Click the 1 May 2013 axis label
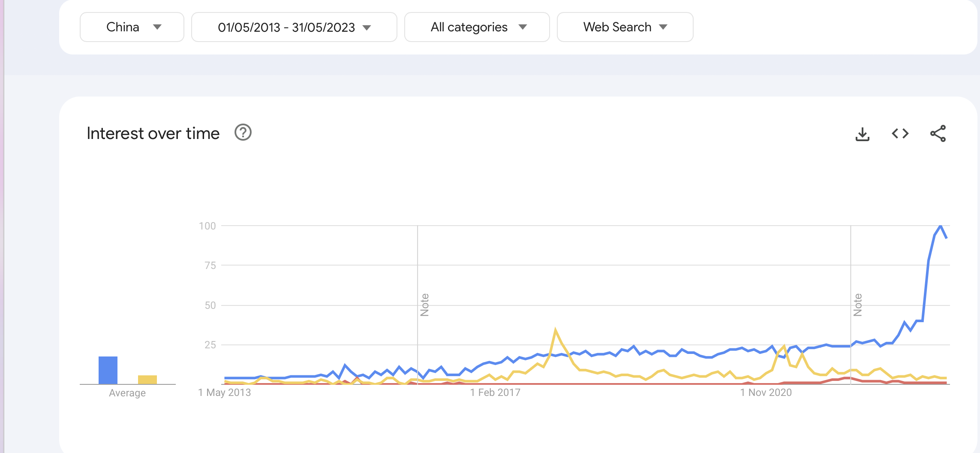 [224, 393]
